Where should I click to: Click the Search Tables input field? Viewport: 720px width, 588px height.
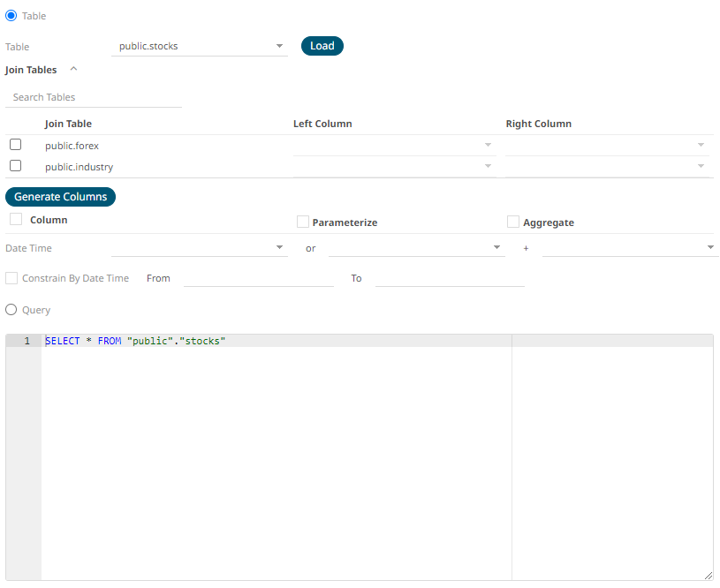pos(94,97)
